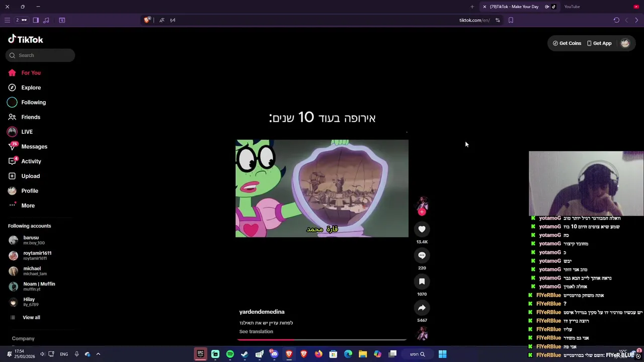Open Messages in sidebar
Viewport: 644px width, 362px height.
(28, 146)
